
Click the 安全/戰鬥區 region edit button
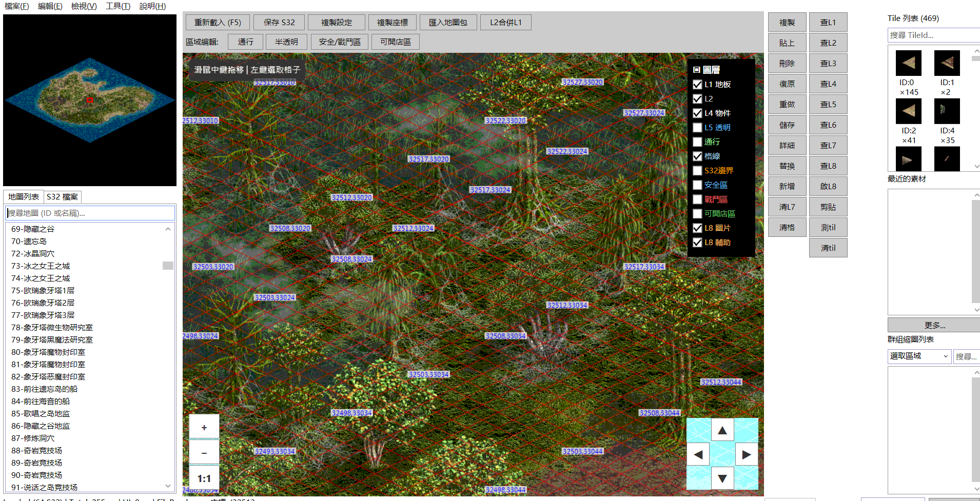[340, 42]
